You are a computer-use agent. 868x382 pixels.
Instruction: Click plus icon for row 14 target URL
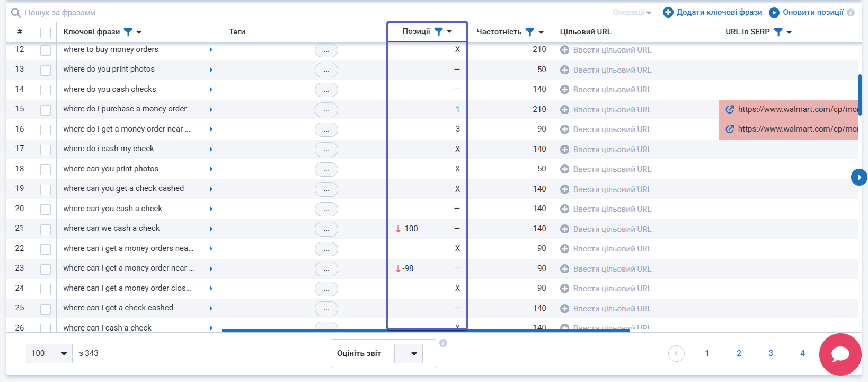(565, 90)
